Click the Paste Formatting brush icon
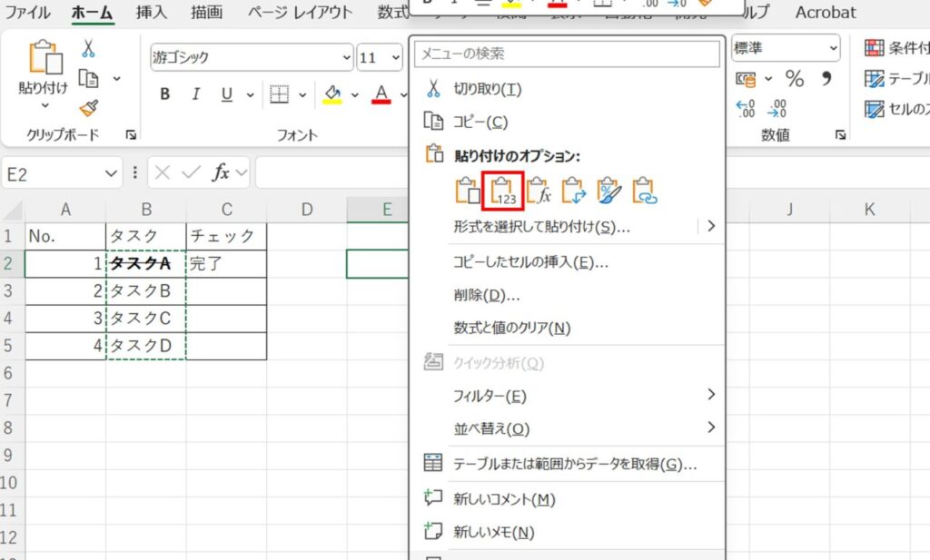The height and width of the screenshot is (560, 930). tap(609, 191)
